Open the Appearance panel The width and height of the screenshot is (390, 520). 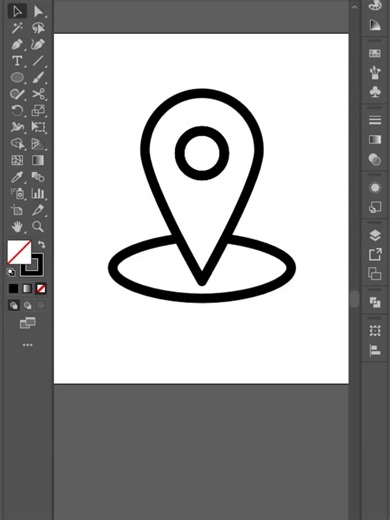[x=375, y=188]
